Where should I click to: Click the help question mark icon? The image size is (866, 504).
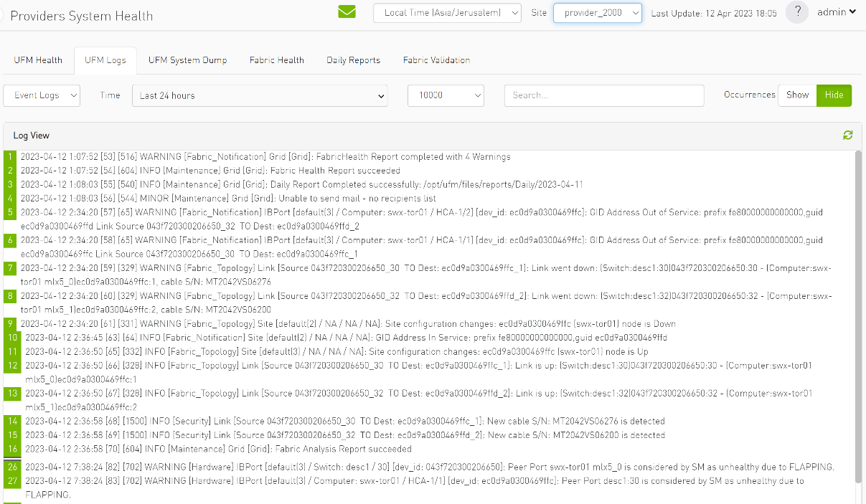point(796,12)
